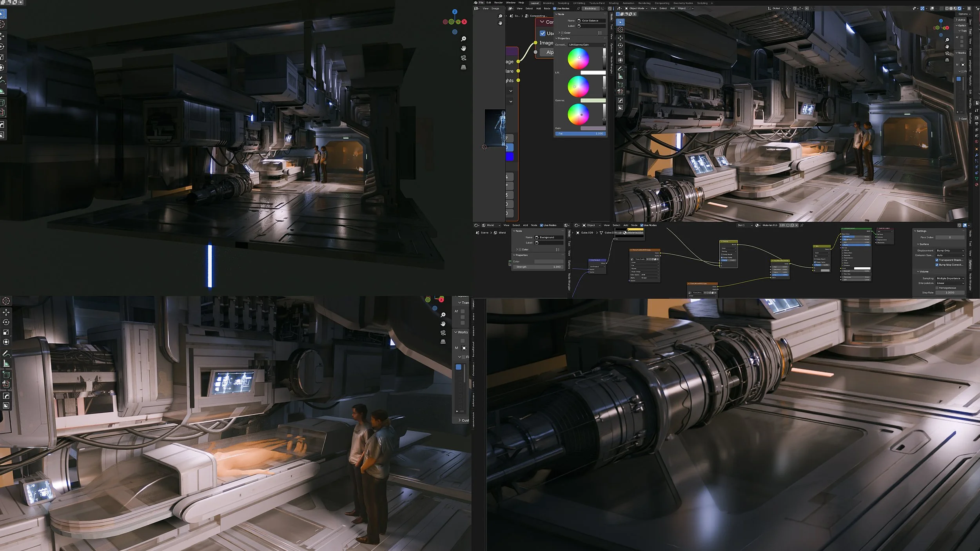980x551 pixels.
Task: Click Compositing in the compositor breadcrumb
Action: tap(538, 16)
